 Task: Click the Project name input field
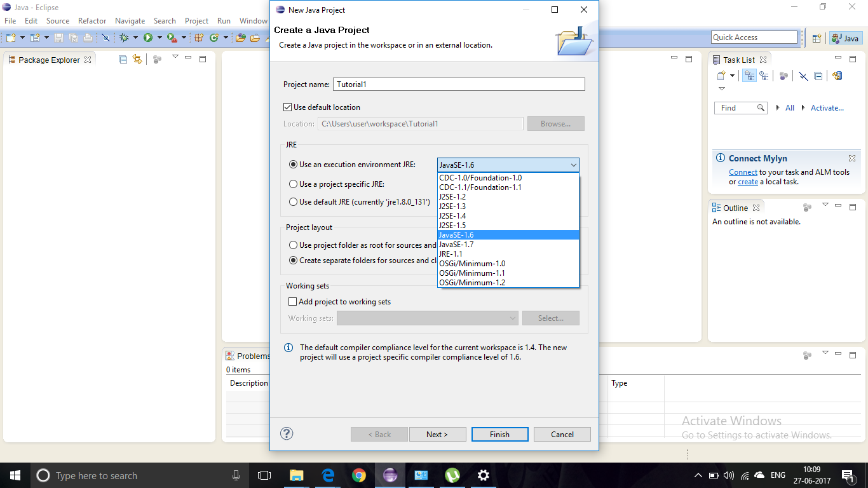[459, 84]
